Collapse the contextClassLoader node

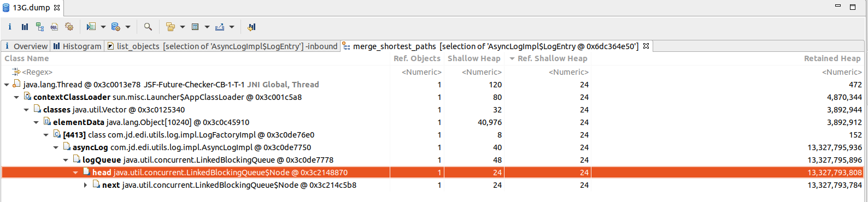coord(16,97)
